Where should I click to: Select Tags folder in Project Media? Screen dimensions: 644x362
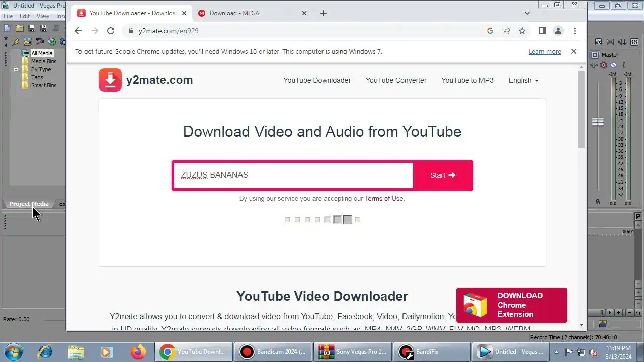click(37, 77)
